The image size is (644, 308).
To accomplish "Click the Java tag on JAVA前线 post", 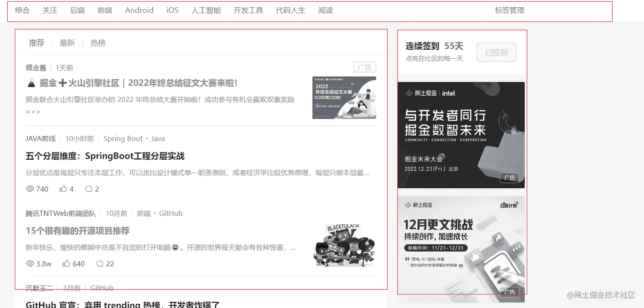I will point(158,138).
